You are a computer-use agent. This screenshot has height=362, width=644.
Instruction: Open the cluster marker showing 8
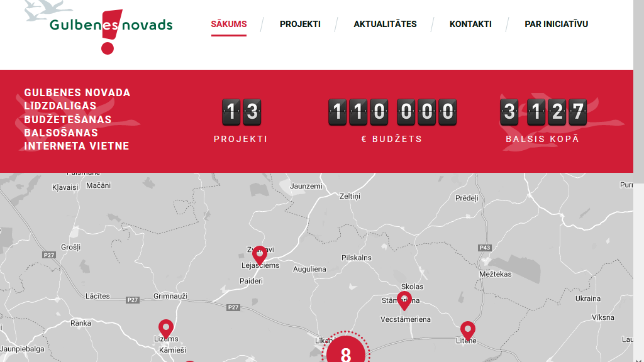[x=345, y=353]
